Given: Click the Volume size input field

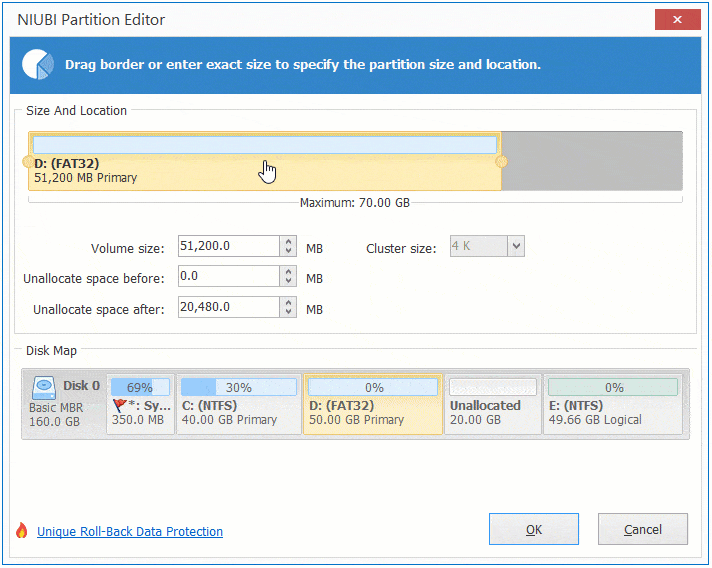Looking at the screenshot, I should tap(227, 247).
